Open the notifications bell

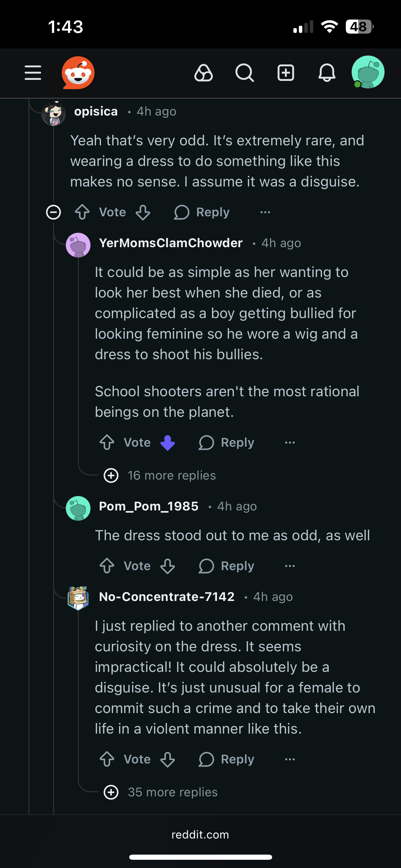pos(327,73)
